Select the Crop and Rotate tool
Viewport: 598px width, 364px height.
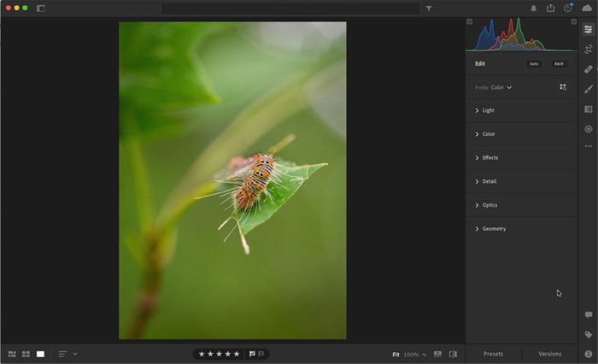pos(588,50)
